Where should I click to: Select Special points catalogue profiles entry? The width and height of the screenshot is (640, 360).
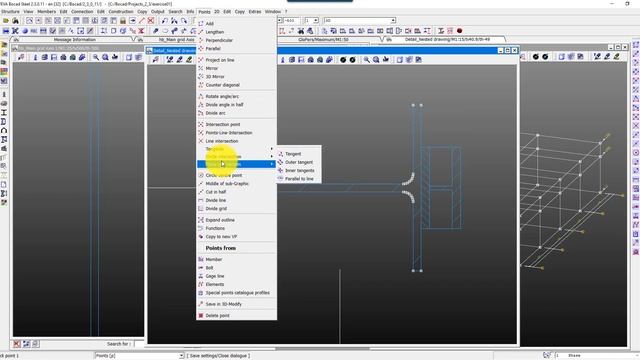click(x=238, y=293)
